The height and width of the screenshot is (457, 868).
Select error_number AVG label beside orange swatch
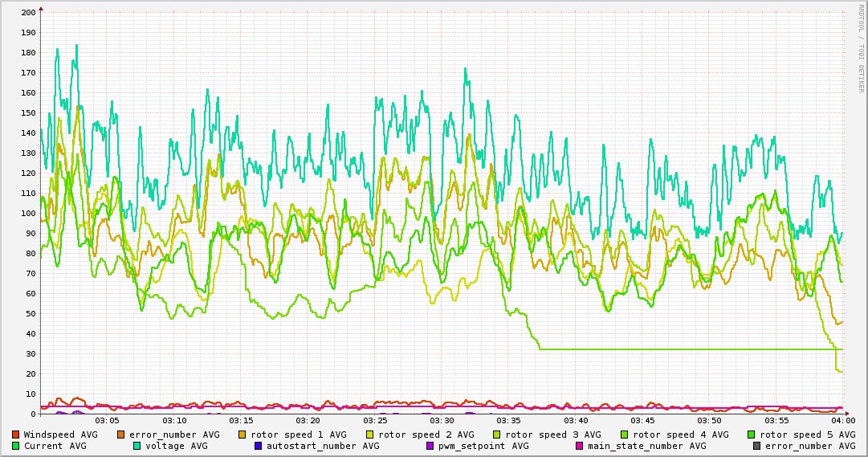174,435
